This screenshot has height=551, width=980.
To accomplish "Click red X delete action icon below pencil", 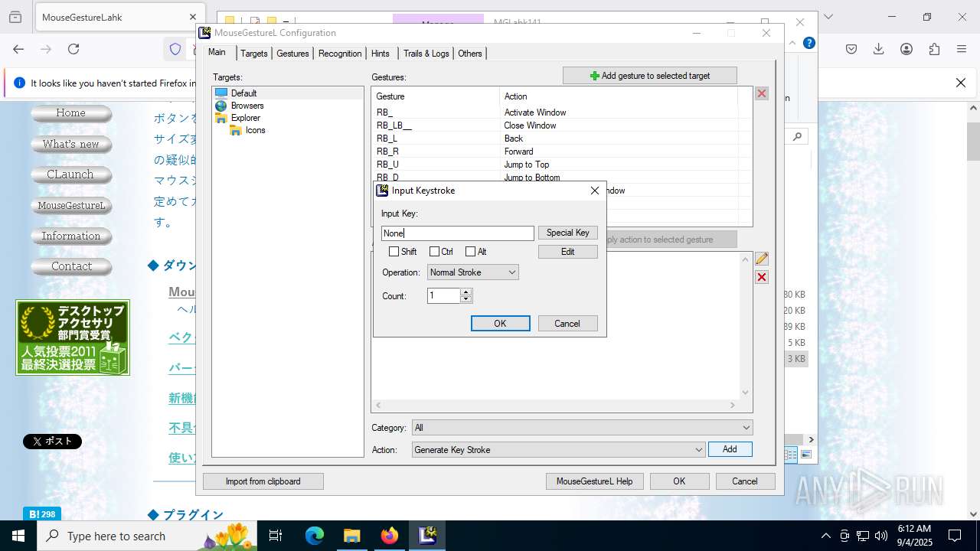I will pyautogui.click(x=762, y=277).
